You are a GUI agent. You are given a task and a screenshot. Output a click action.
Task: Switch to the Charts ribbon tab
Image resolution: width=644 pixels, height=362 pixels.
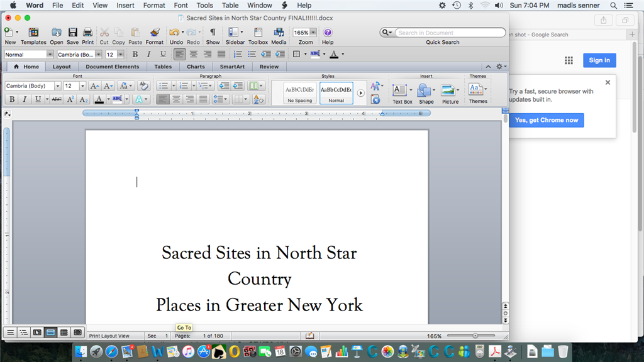pyautogui.click(x=196, y=67)
